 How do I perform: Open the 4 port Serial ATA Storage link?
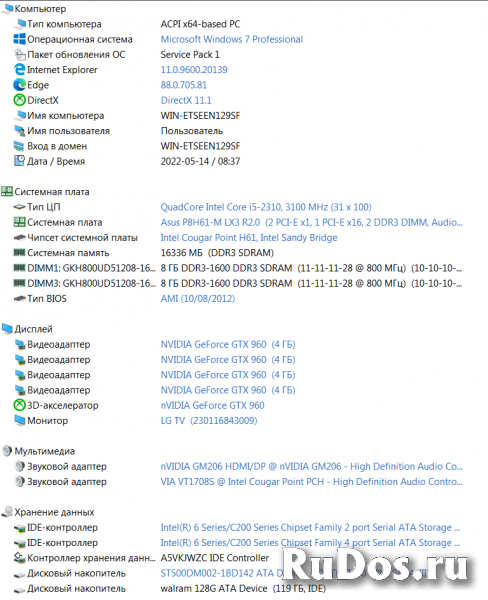(310, 543)
